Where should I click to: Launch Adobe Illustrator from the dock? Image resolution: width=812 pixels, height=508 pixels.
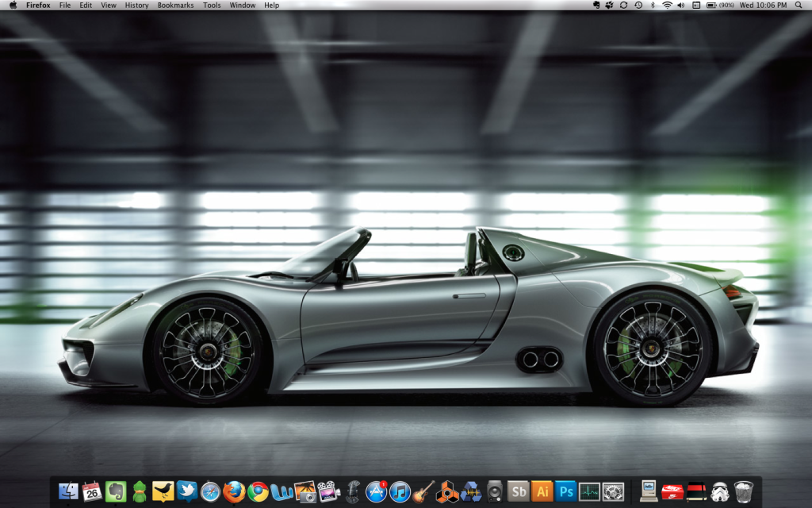542,491
